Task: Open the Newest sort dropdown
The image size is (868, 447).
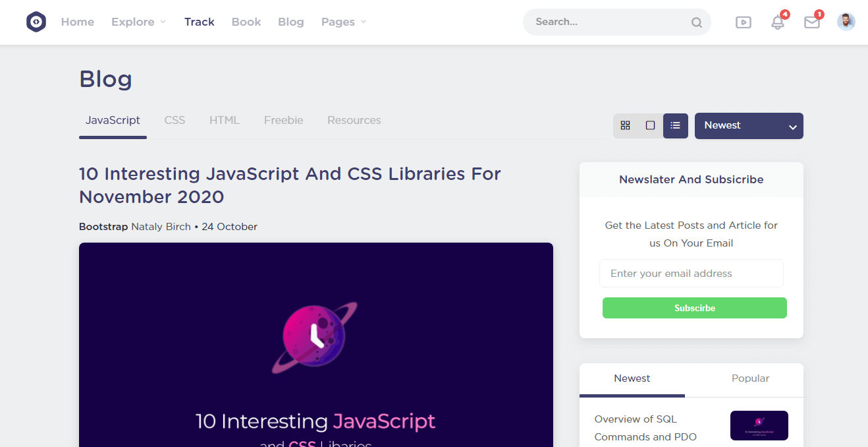Action: [748, 126]
